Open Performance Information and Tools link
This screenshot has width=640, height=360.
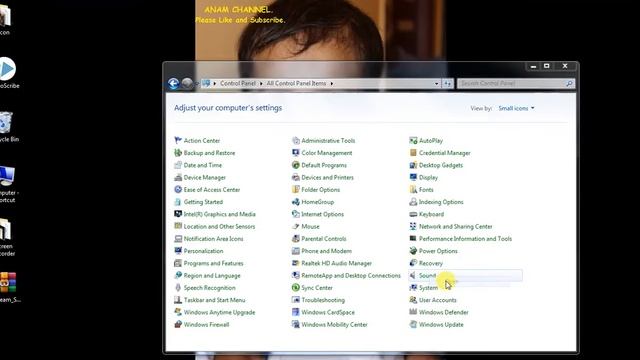tap(465, 238)
